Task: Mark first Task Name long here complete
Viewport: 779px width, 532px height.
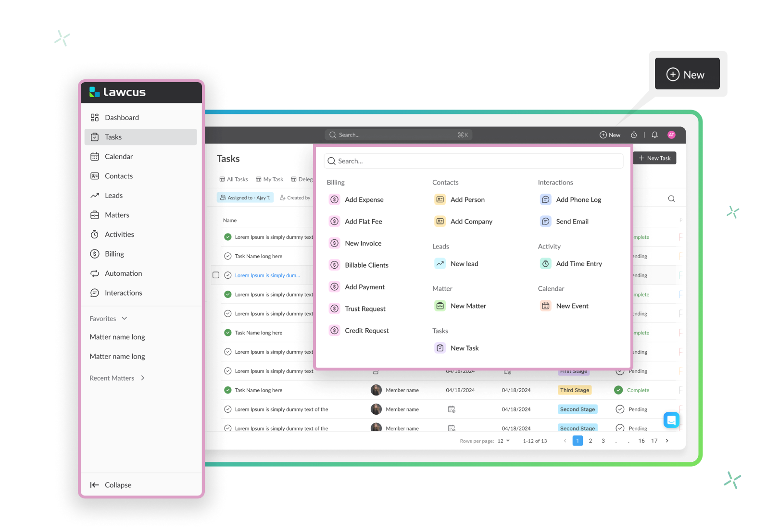Action: (228, 256)
